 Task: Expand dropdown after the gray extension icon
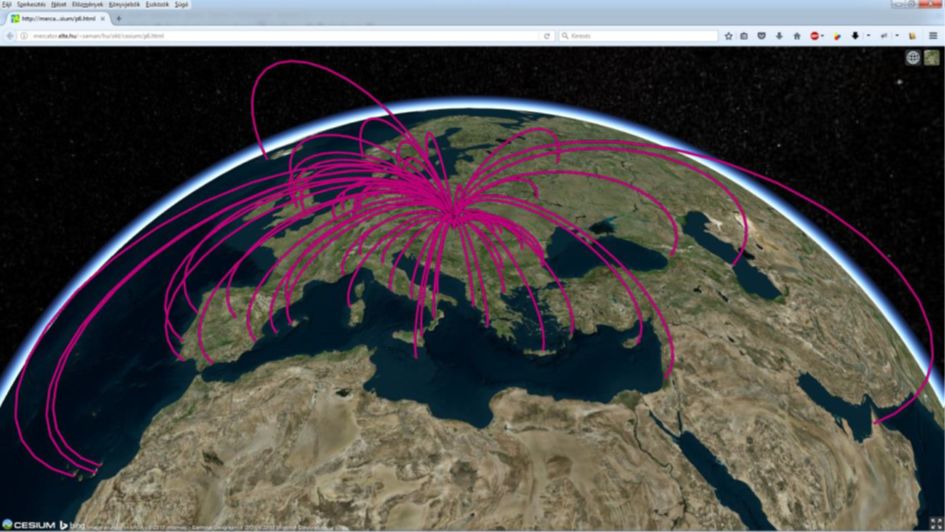(897, 36)
